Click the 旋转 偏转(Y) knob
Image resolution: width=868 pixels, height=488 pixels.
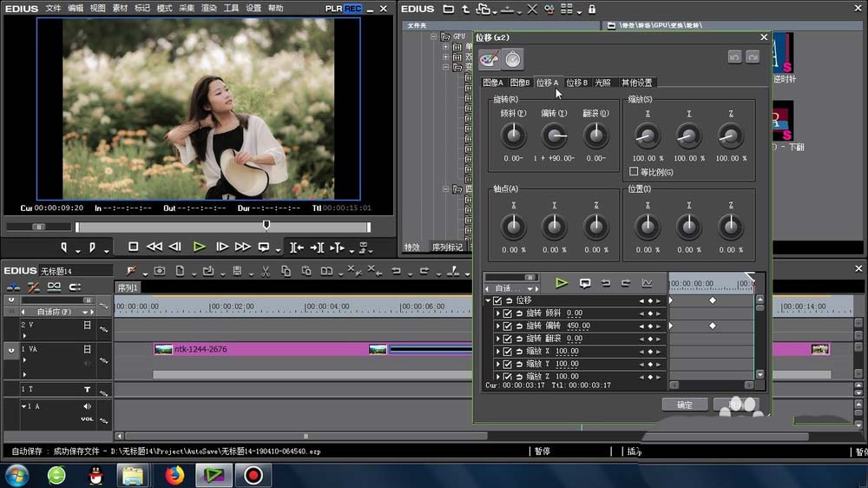(554, 135)
